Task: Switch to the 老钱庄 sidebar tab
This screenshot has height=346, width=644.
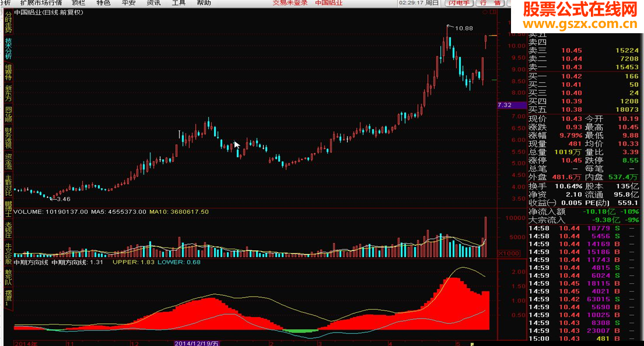Action: pos(8,231)
